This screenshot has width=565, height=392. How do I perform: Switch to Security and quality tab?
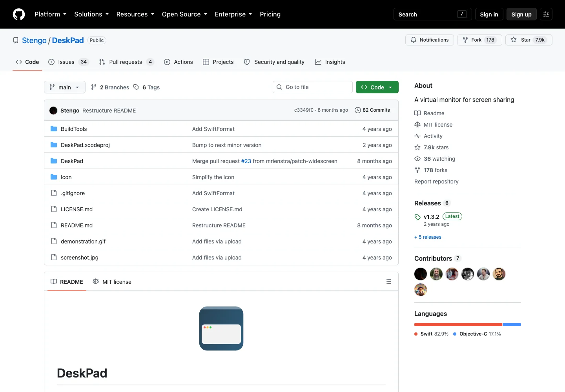274,62
